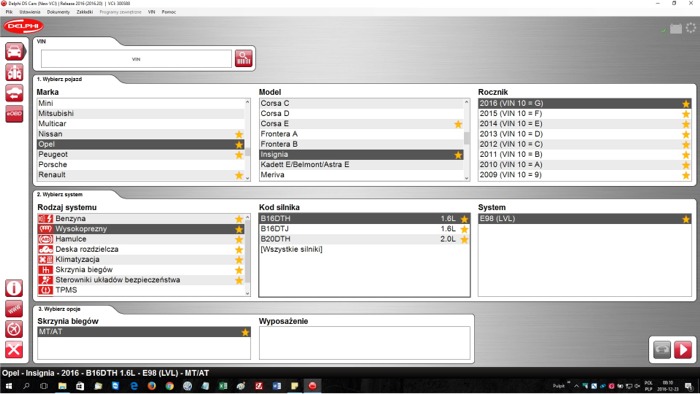Open the info sidebar icon

click(14, 288)
